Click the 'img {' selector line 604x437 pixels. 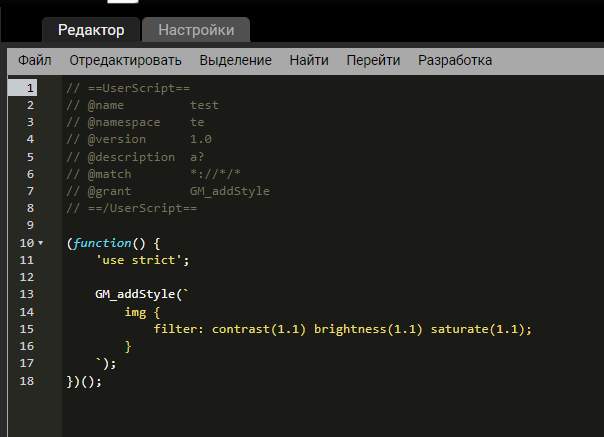point(142,312)
